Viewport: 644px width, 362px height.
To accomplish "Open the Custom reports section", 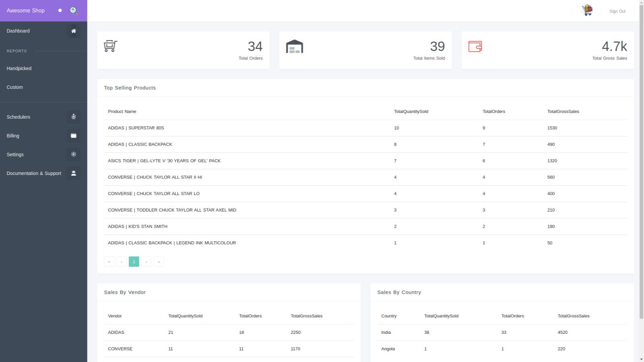I will pos(14,87).
